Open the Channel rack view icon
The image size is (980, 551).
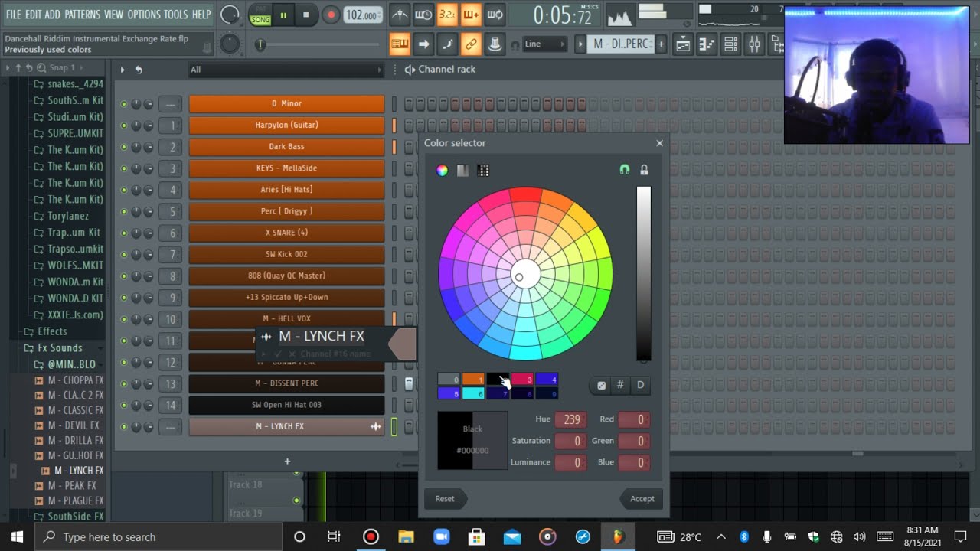[x=730, y=44]
